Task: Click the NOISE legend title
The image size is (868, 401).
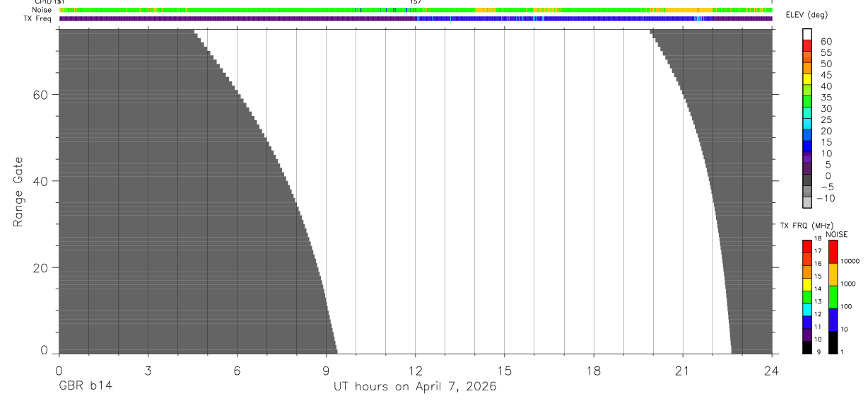Action: 836,234
